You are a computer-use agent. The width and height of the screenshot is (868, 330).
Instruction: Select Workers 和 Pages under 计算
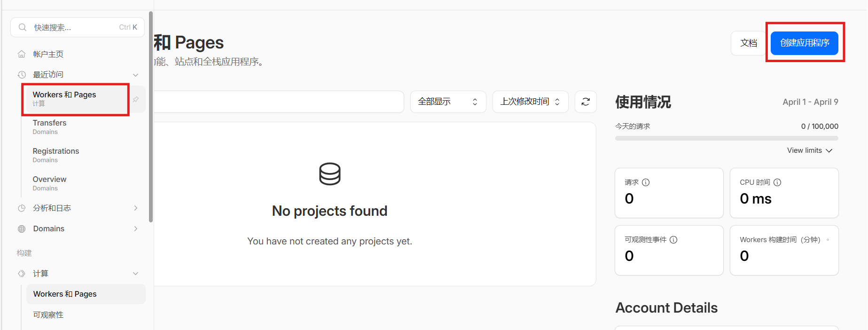86,294
